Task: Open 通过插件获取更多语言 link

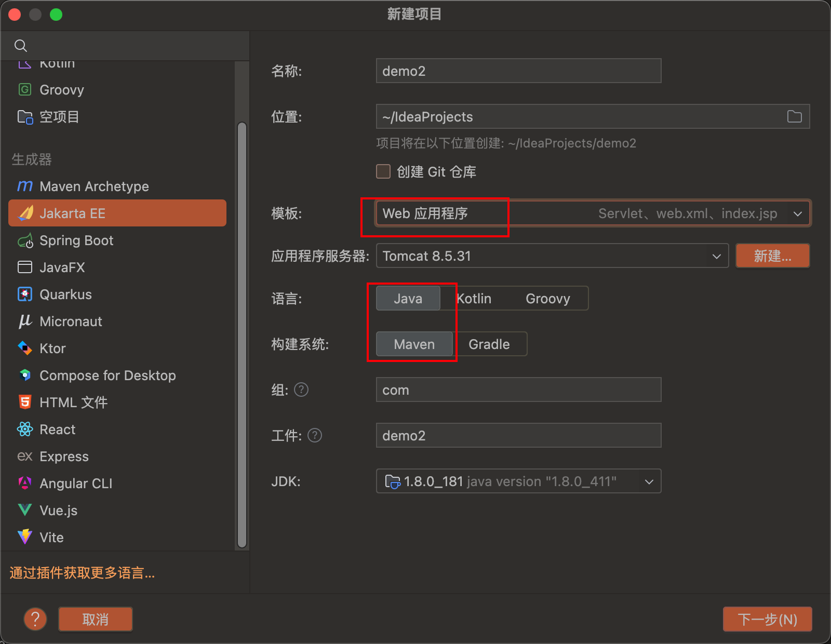Action: [82, 573]
